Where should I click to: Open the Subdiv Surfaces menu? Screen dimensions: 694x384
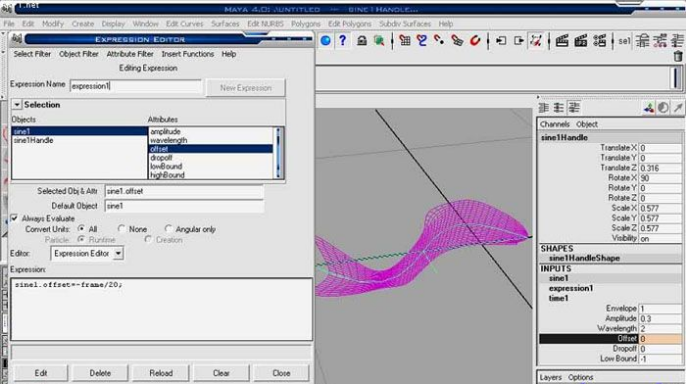(x=405, y=23)
